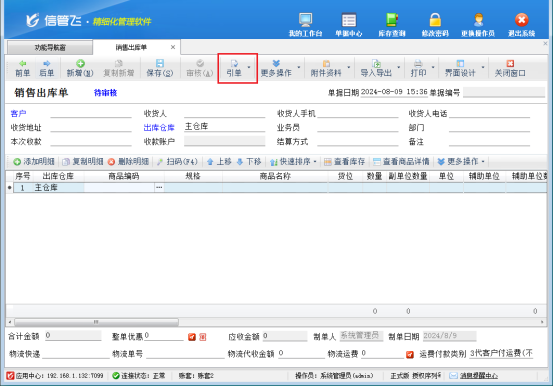Click 消息提醒中心 link in status bar
Image resolution: width=553 pixels, height=386 pixels.
[x=479, y=376]
